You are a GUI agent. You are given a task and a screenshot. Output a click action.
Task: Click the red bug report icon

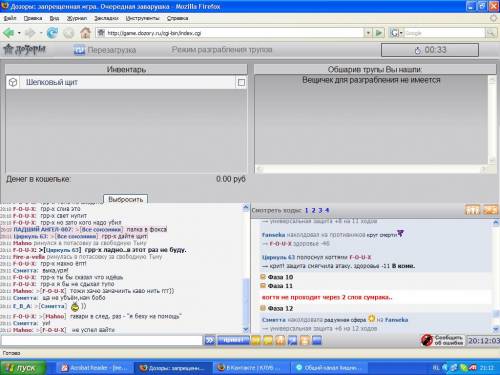(x=427, y=340)
